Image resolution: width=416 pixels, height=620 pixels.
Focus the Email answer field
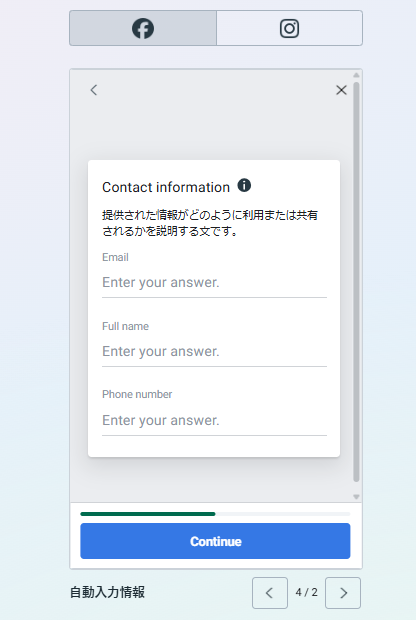(214, 283)
